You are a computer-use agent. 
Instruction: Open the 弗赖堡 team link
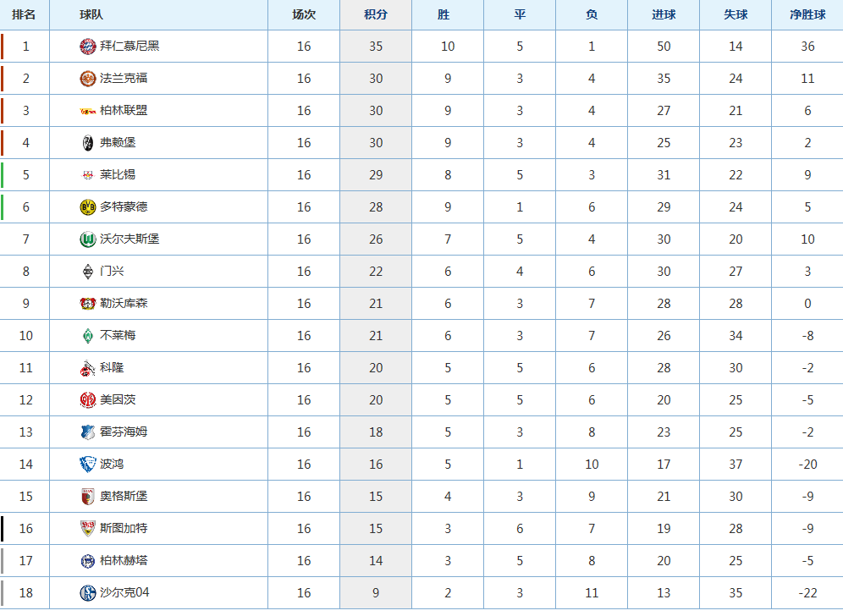(117, 142)
